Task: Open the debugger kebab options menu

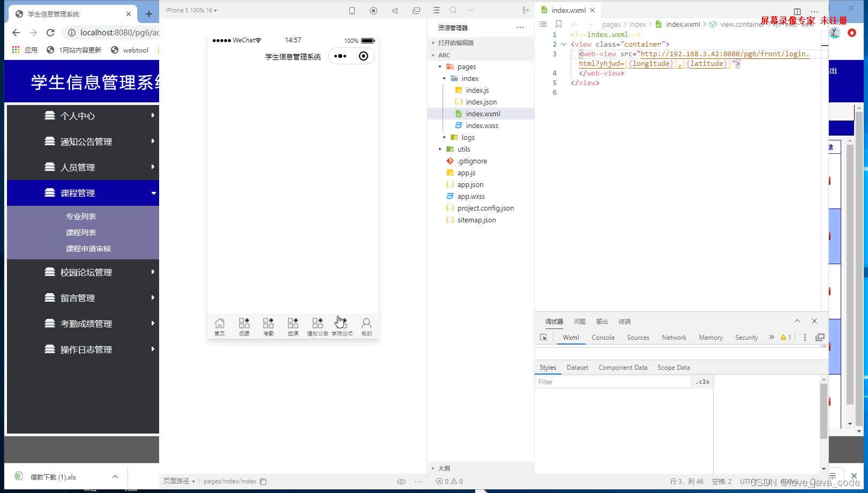Action: coord(805,338)
